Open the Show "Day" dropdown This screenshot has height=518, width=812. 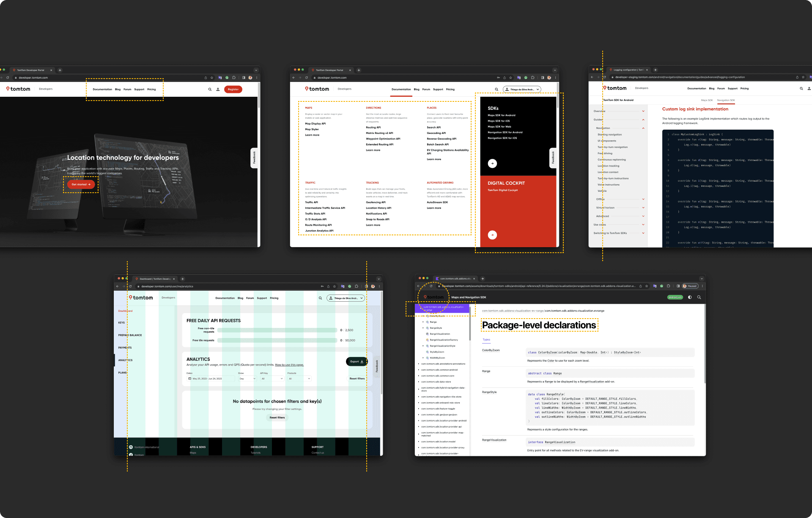pyautogui.click(x=247, y=379)
